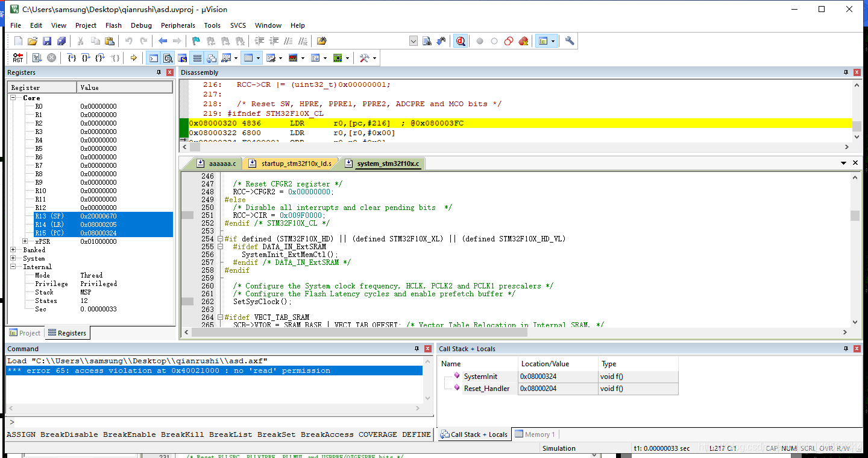Expand the Banked register group

click(x=13, y=250)
